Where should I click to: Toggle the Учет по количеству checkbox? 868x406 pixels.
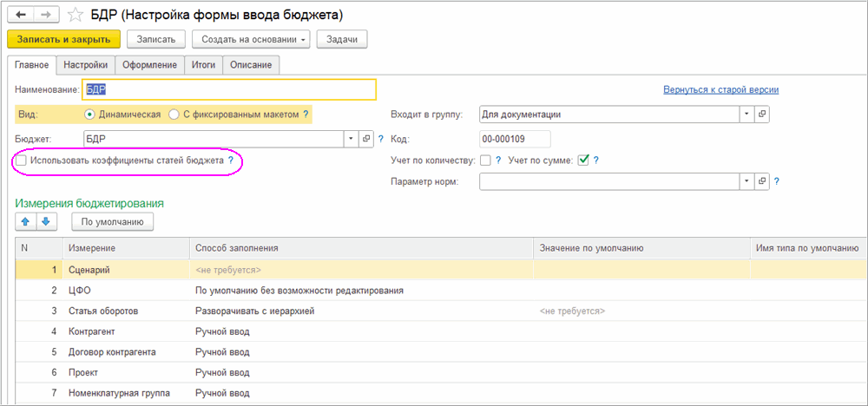485,160
